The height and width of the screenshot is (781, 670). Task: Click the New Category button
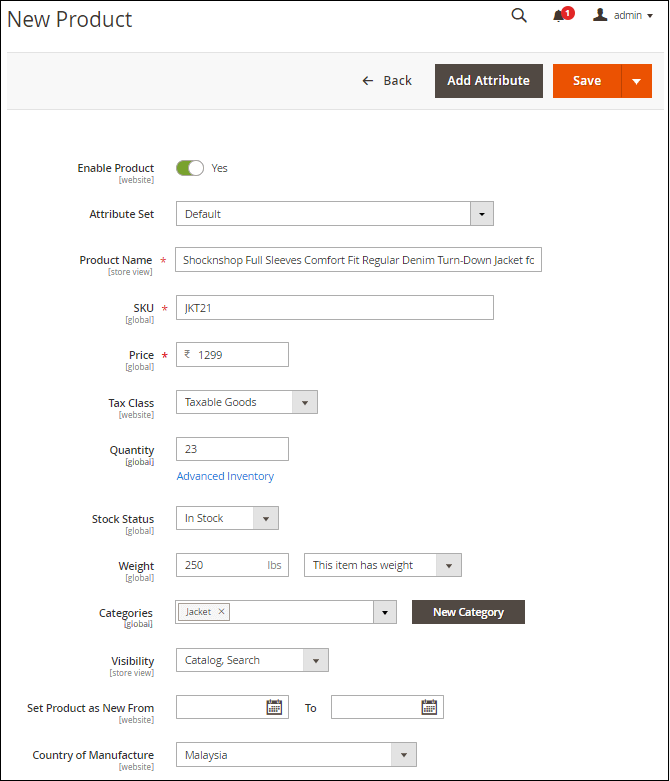point(468,612)
